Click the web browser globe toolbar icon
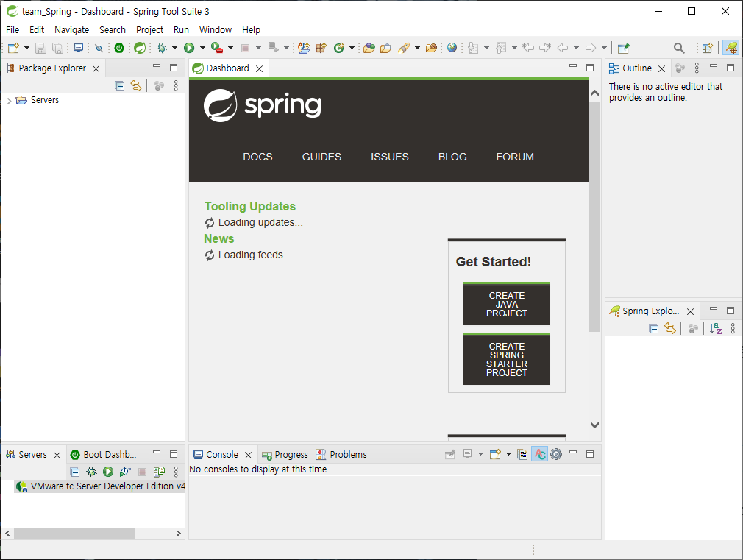The image size is (743, 560). pyautogui.click(x=452, y=48)
